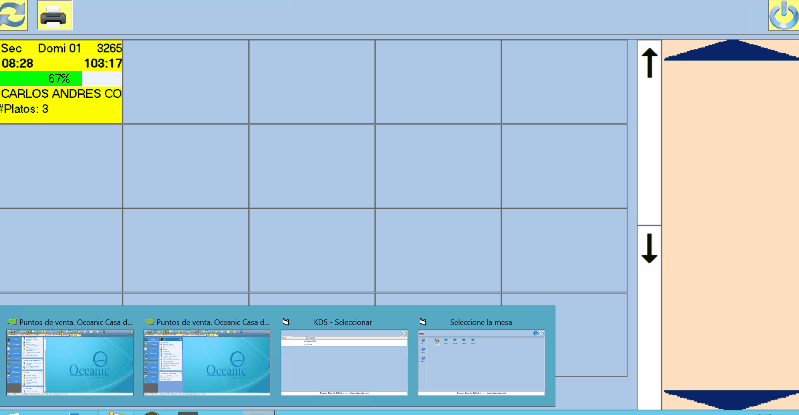Click the CARLOS ANDRES CO customer name
The image size is (799, 415).
(x=61, y=94)
